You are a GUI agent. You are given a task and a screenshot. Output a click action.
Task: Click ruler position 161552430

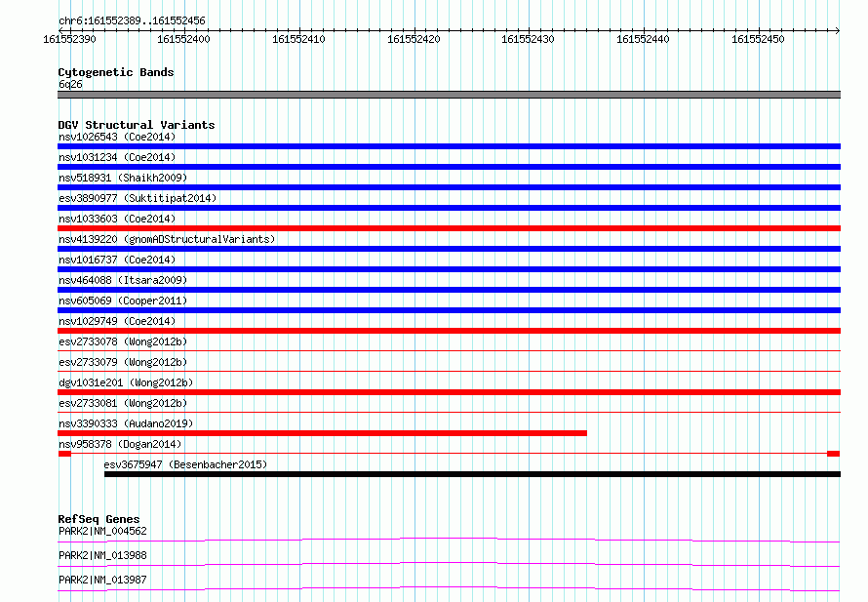coord(528,39)
